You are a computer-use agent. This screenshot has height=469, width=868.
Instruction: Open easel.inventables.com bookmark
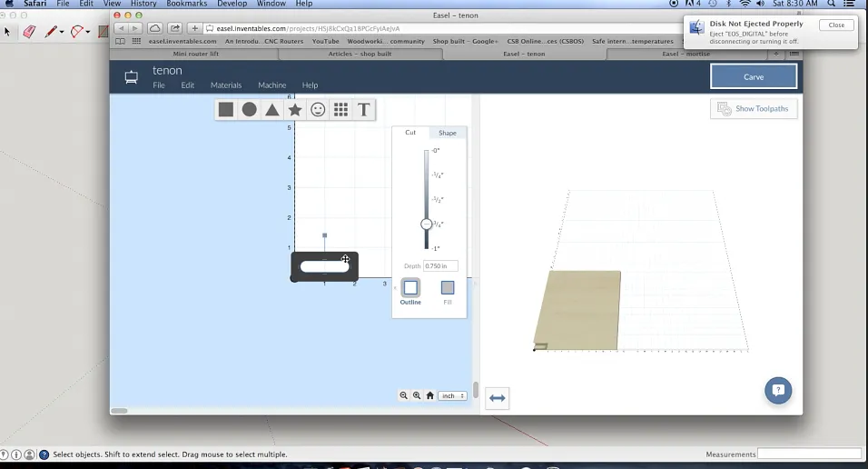click(182, 41)
